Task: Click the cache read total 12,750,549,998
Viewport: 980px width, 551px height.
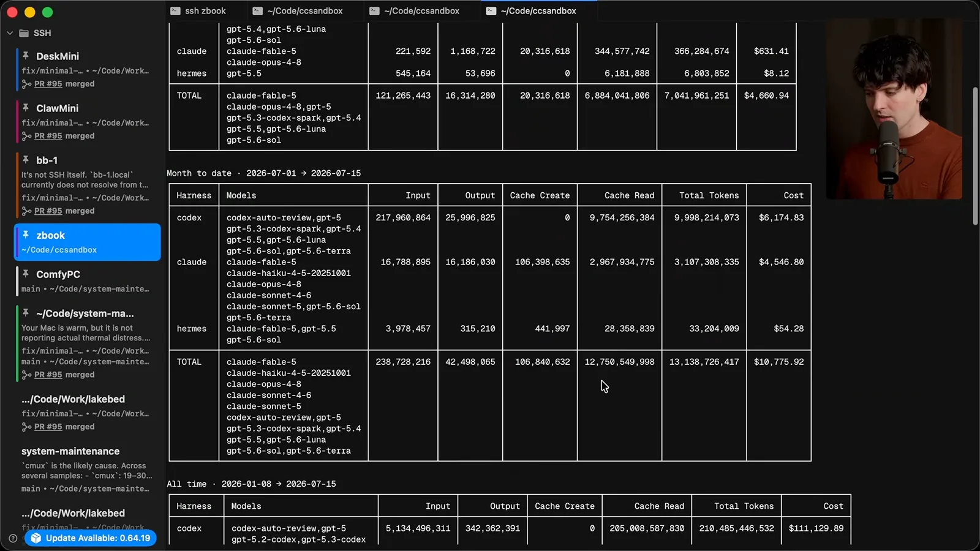Action: click(619, 362)
